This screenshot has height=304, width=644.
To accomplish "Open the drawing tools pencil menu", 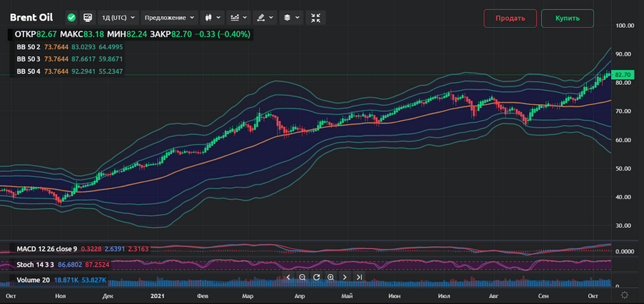I will pyautogui.click(x=263, y=17).
